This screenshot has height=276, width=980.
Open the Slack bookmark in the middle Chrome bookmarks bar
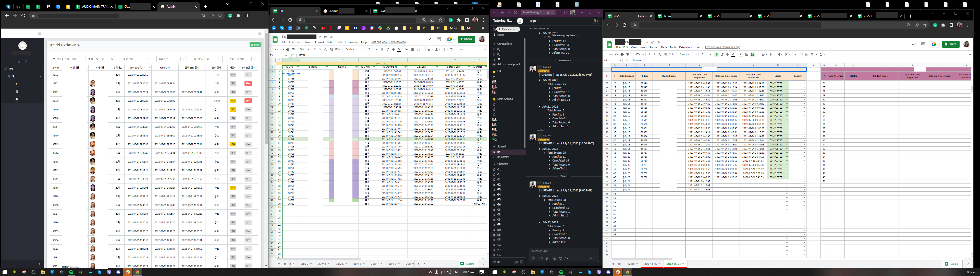(x=380, y=28)
